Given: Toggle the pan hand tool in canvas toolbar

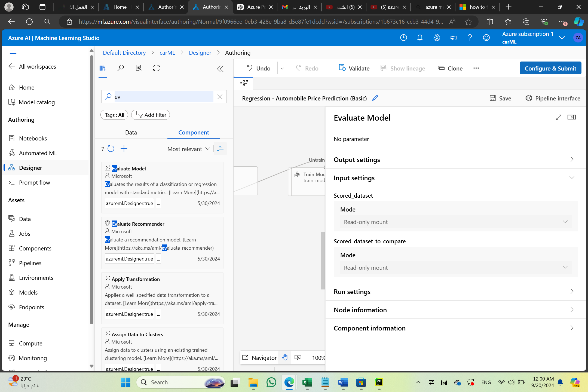Looking at the screenshot, I should [x=285, y=357].
